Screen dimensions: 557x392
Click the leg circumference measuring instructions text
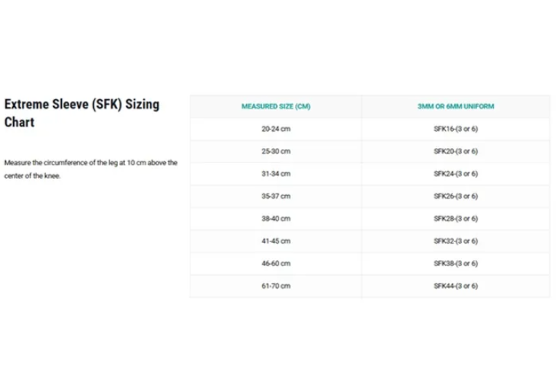pos(91,169)
